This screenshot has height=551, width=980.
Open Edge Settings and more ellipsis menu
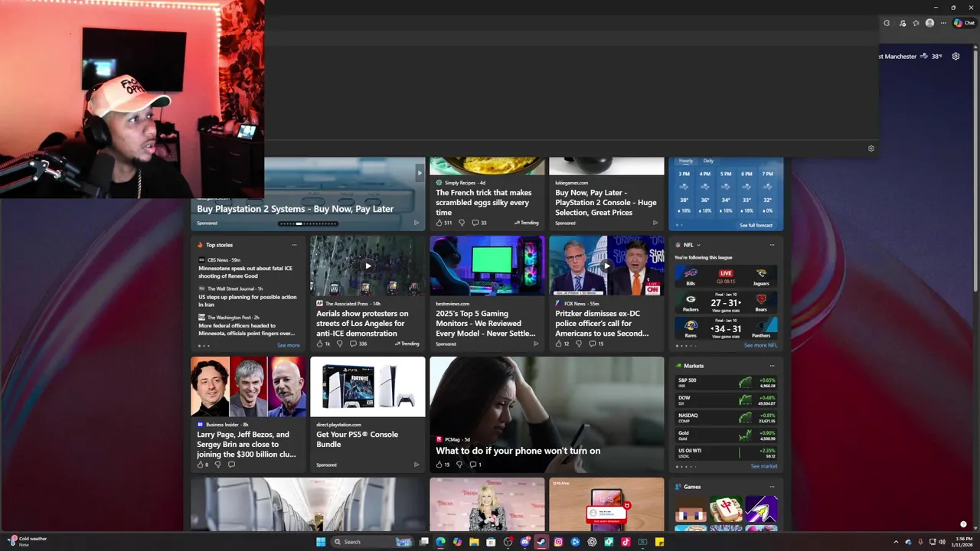click(943, 23)
